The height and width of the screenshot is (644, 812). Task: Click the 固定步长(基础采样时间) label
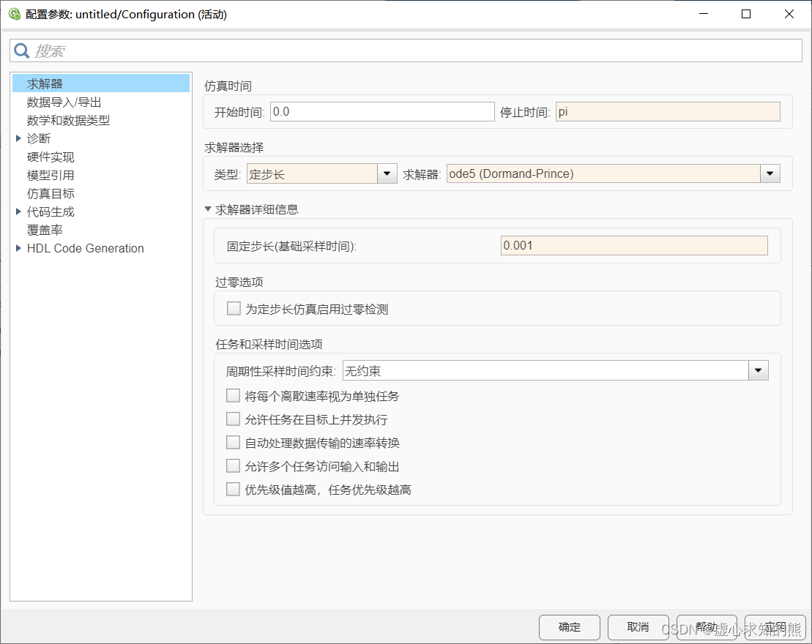click(x=291, y=247)
